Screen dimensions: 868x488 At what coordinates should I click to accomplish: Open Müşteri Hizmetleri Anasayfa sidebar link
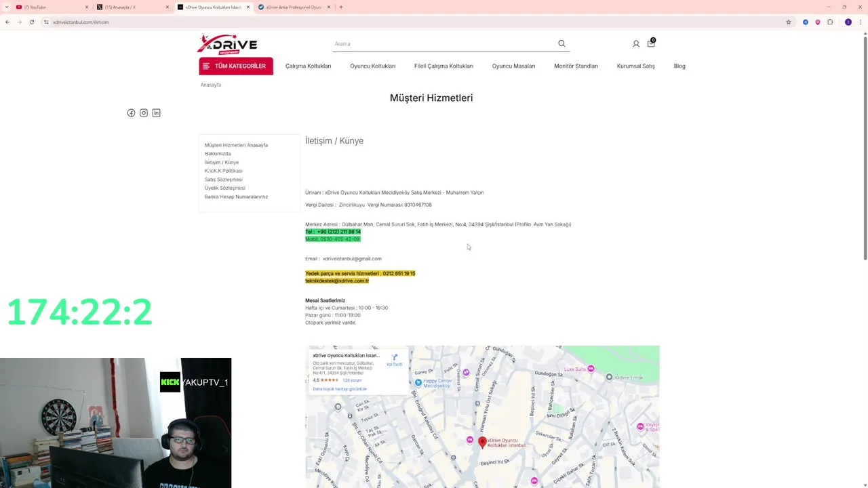(236, 145)
